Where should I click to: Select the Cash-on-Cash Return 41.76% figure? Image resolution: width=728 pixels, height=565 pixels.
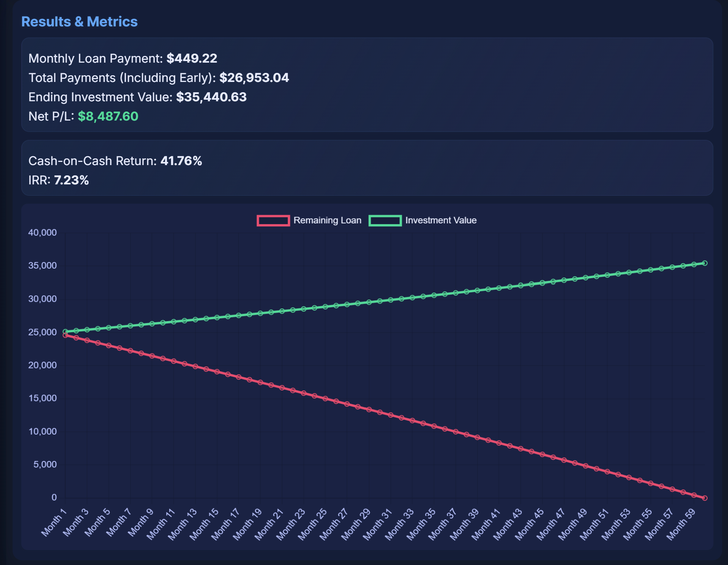coord(181,161)
